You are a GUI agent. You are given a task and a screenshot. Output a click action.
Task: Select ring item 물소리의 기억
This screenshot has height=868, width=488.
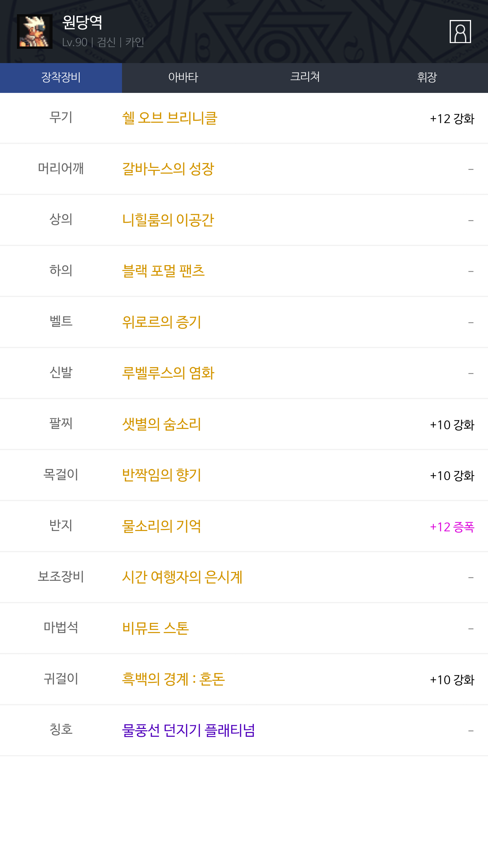[162, 526]
